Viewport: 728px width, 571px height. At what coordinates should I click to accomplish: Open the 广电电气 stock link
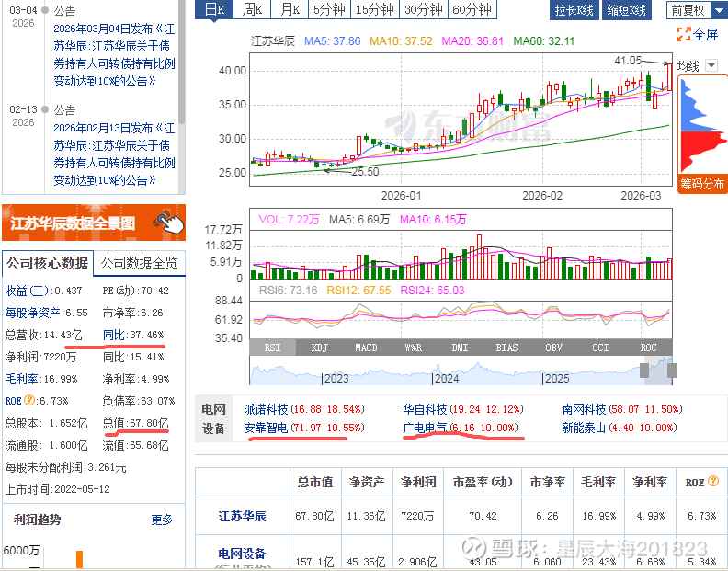[425, 428]
